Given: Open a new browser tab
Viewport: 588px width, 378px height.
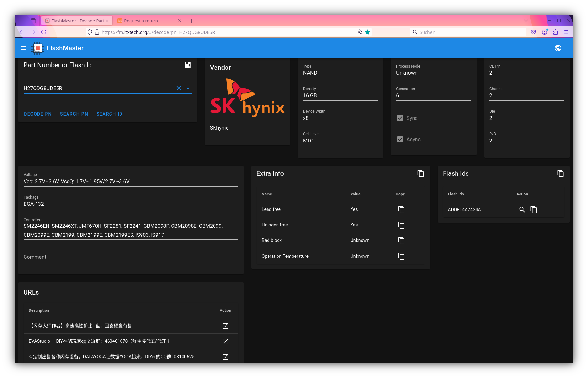Looking at the screenshot, I should pos(192,21).
